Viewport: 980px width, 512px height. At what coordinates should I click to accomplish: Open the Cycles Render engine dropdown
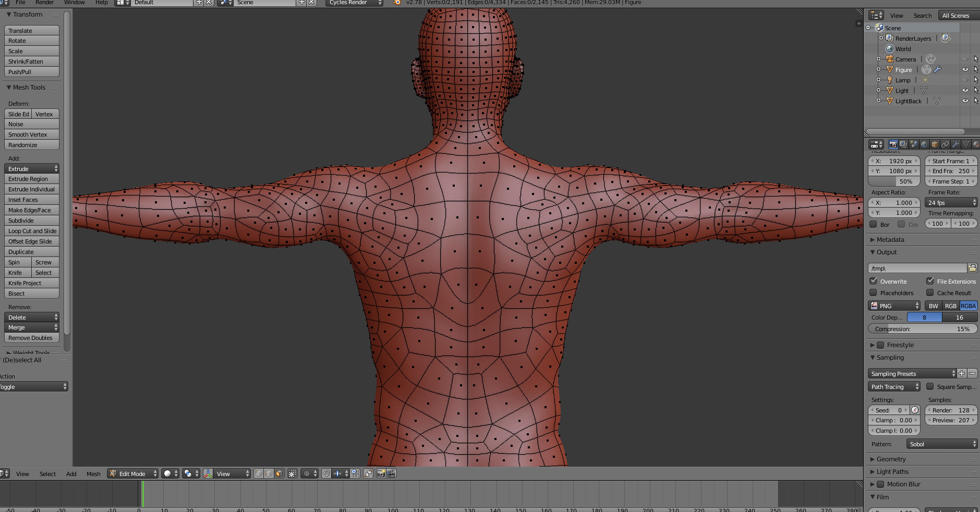click(x=354, y=3)
